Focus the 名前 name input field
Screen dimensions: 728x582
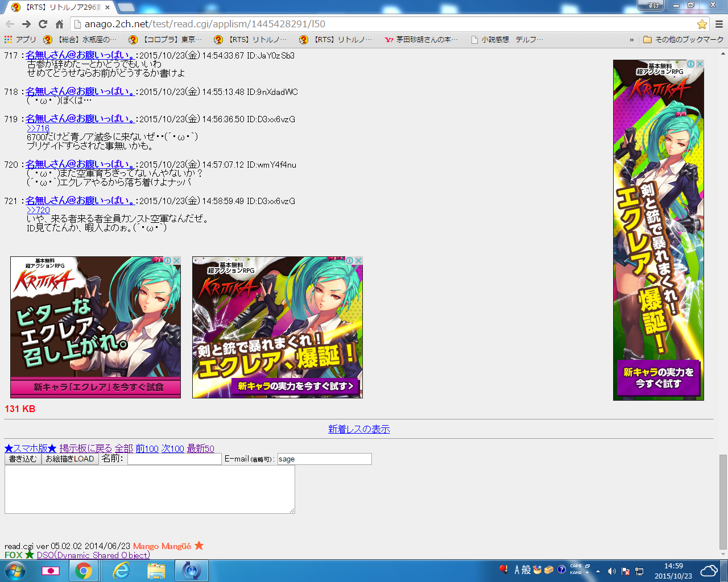coord(175,459)
